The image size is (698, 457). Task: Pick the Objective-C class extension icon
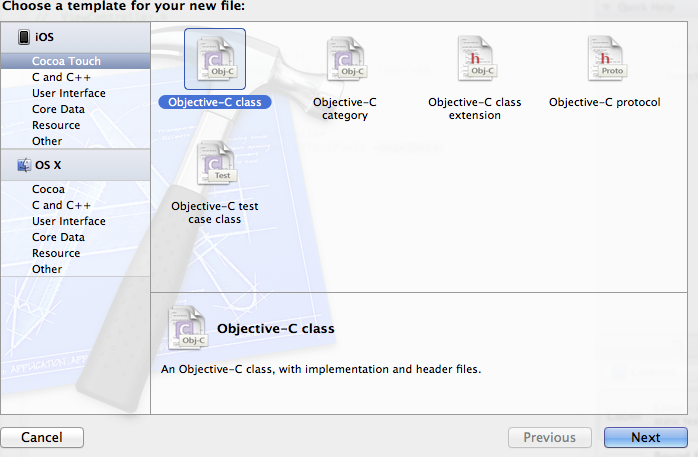pos(476,59)
